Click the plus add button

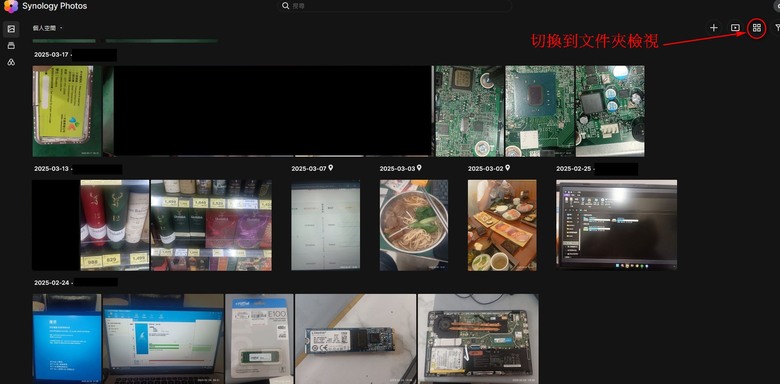pyautogui.click(x=714, y=28)
